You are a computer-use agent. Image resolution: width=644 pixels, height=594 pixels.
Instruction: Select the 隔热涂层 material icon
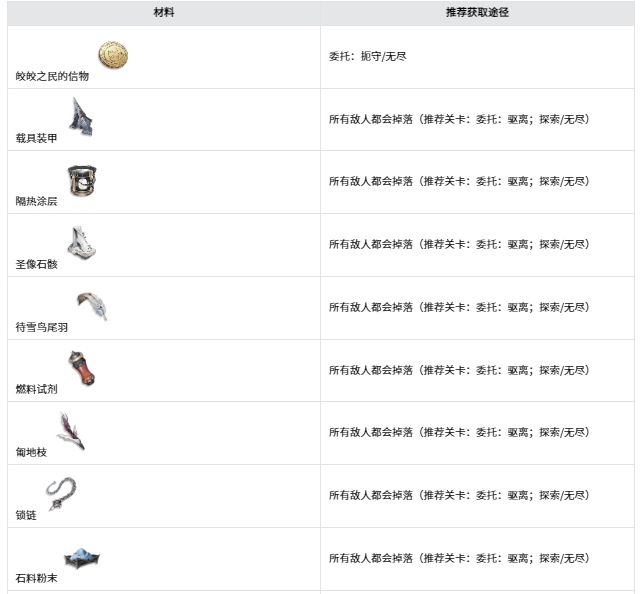[81, 180]
